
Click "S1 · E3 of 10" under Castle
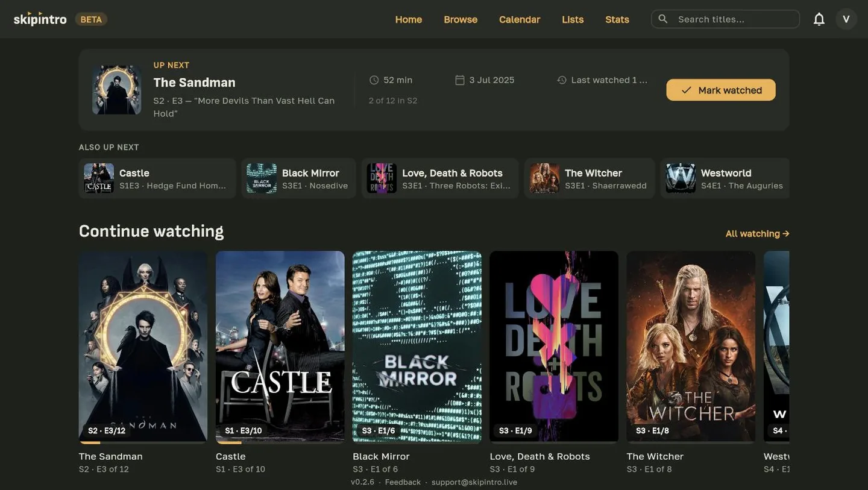[241, 469]
